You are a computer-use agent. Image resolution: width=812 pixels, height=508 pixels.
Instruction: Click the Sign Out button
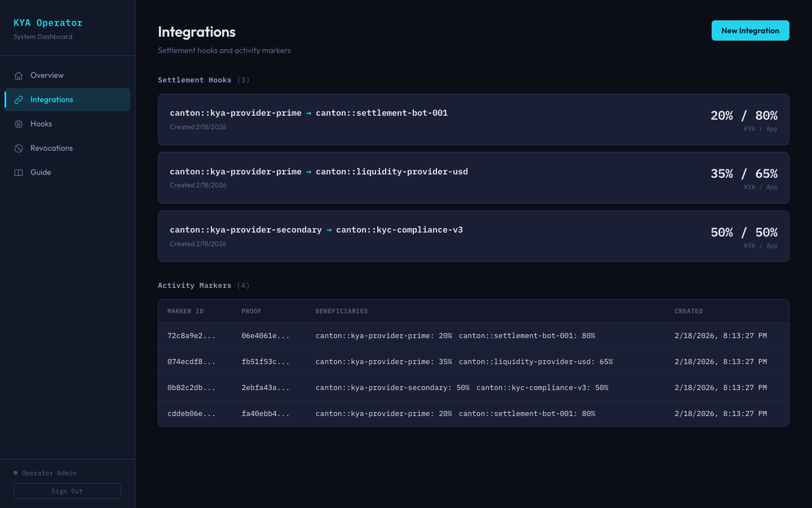67,491
